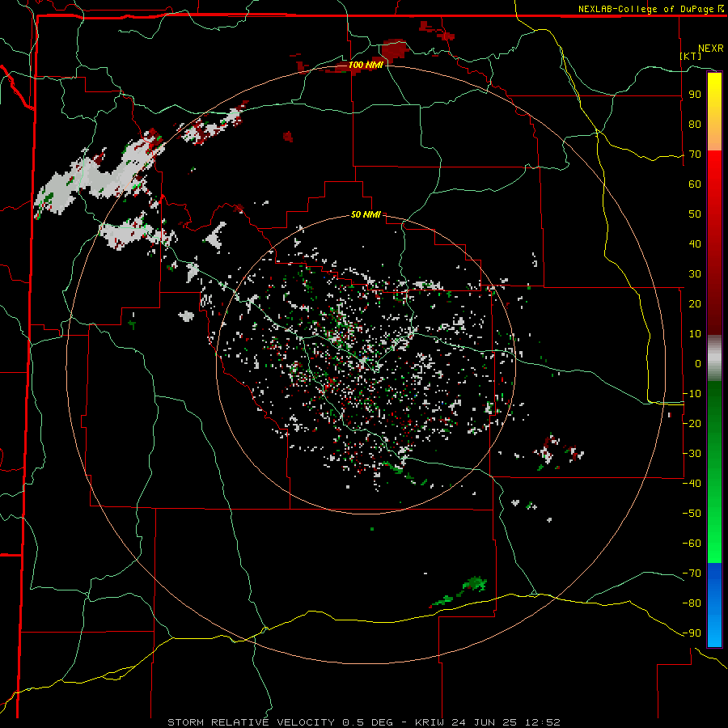The width and height of the screenshot is (728, 728).
Task: Click the [KT] units label above the scale
Action: [x=691, y=56]
